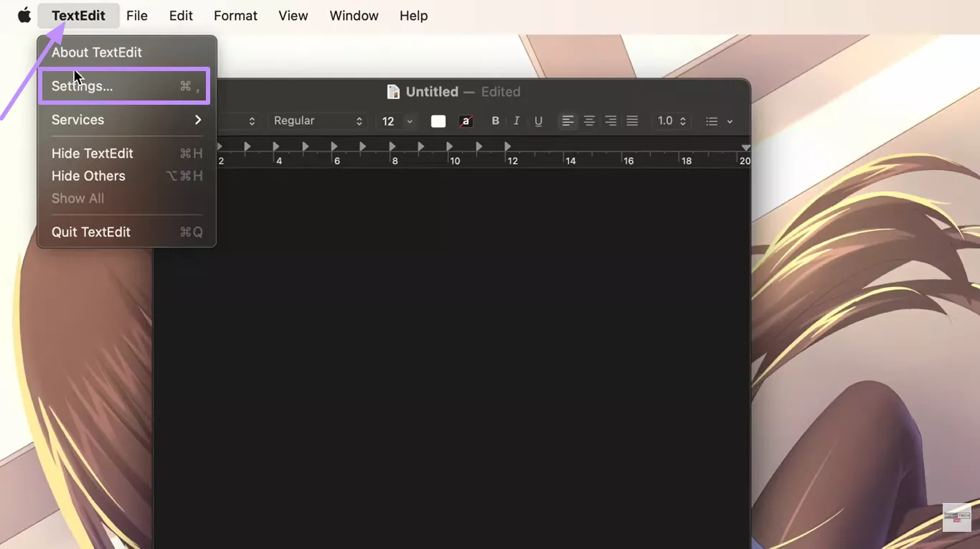
Task: Open the font size dropdown
Action: (x=396, y=121)
